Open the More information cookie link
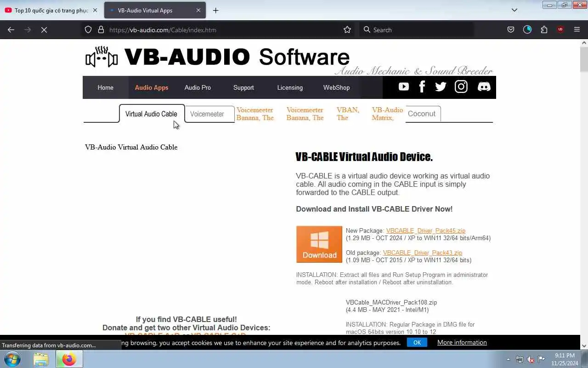The height and width of the screenshot is (368, 588). click(x=462, y=342)
